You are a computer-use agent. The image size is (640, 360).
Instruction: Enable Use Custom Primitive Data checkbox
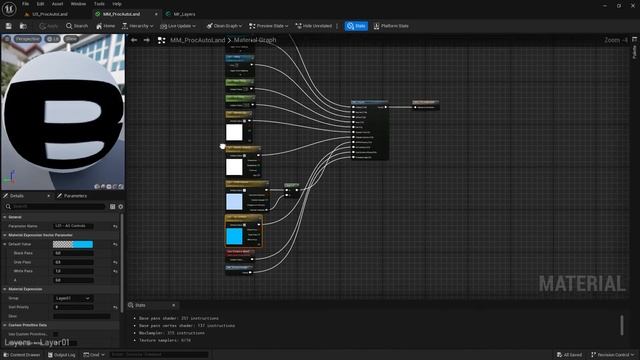56,334
